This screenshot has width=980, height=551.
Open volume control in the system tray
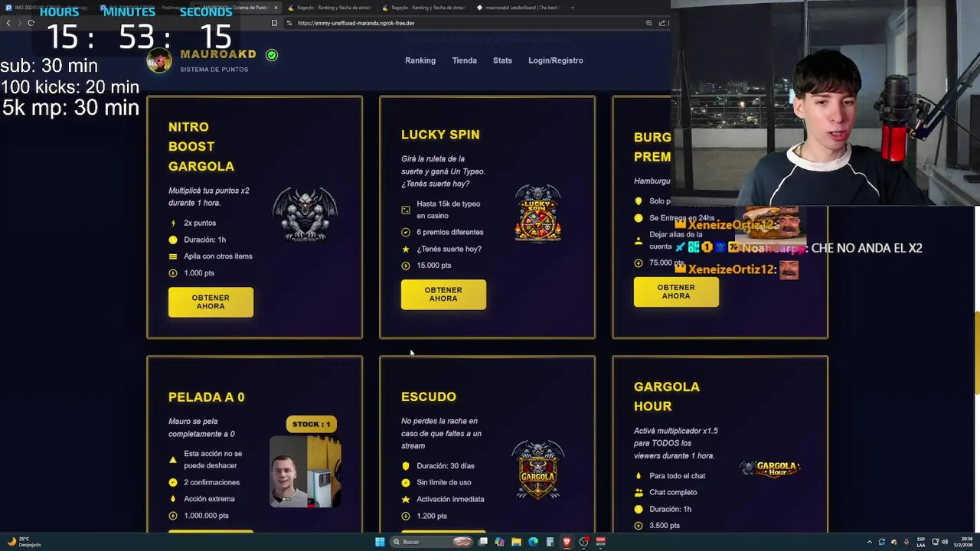945,542
